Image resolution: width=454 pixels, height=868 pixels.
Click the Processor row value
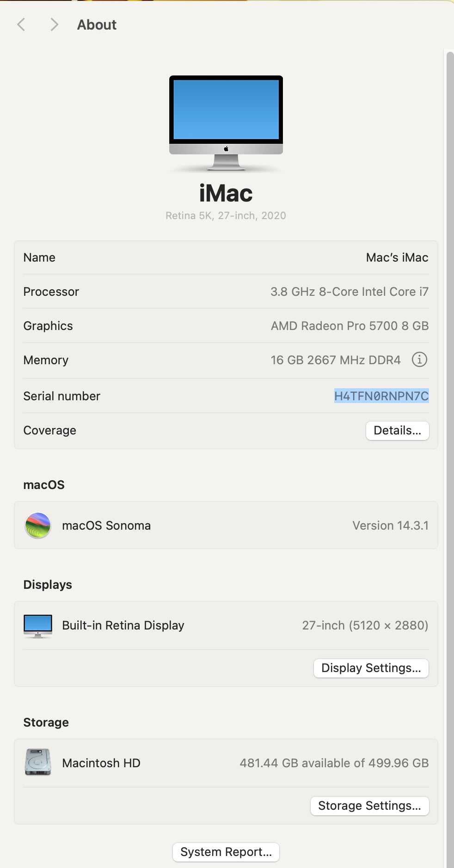pyautogui.click(x=349, y=292)
